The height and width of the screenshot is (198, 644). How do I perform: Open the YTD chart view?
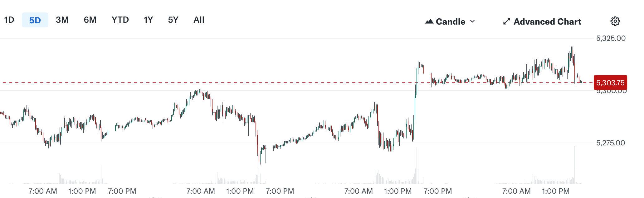[x=120, y=20]
